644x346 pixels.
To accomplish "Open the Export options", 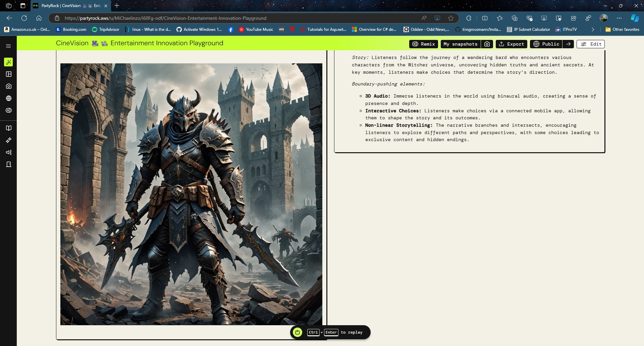I will pyautogui.click(x=511, y=44).
